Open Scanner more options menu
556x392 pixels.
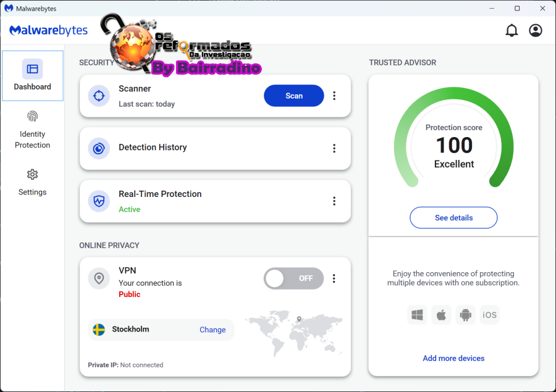[x=334, y=96]
